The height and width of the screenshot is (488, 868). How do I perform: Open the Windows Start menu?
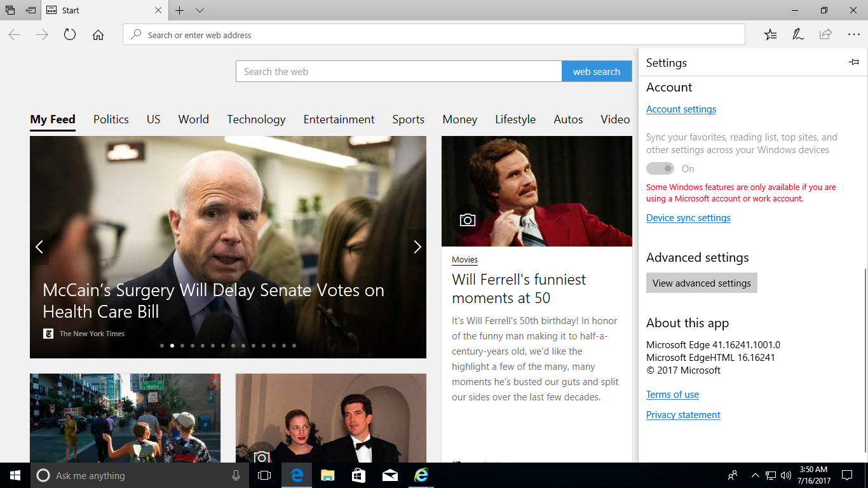[x=15, y=475]
